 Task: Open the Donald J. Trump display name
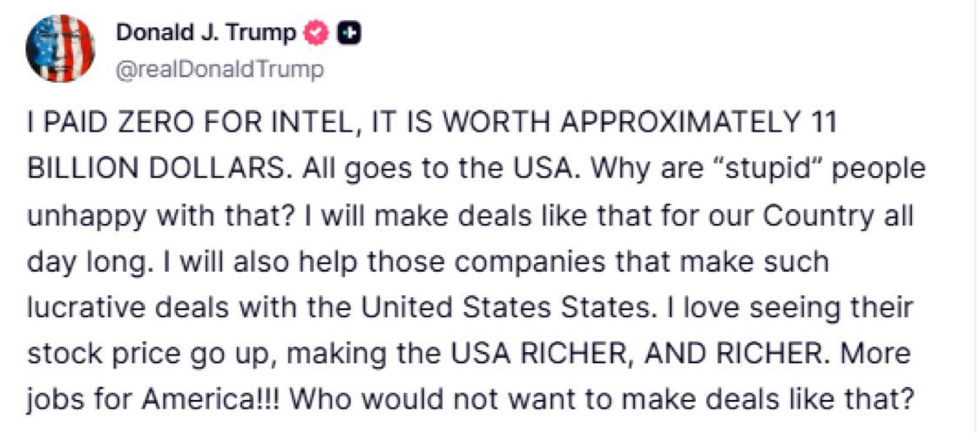pos(207,33)
